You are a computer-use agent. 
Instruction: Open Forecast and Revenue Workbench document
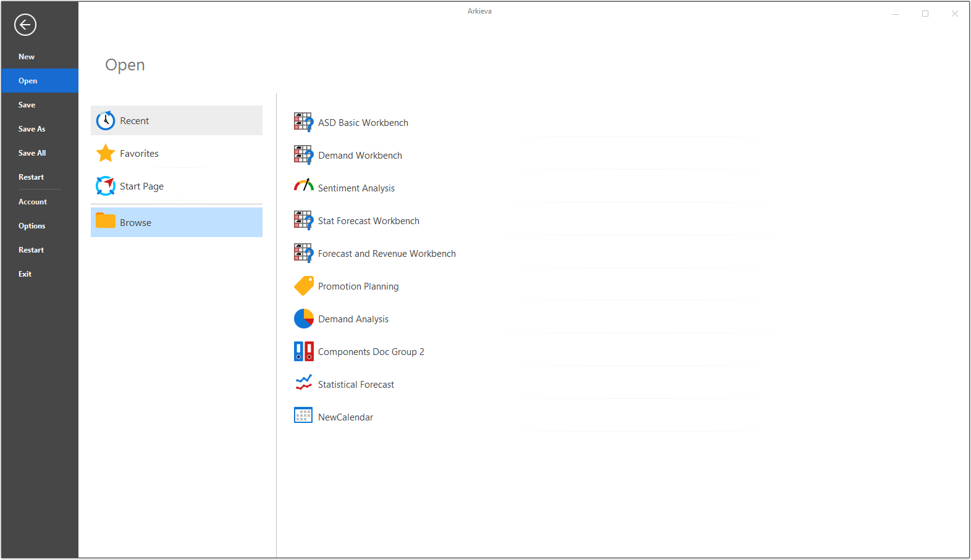coord(387,254)
